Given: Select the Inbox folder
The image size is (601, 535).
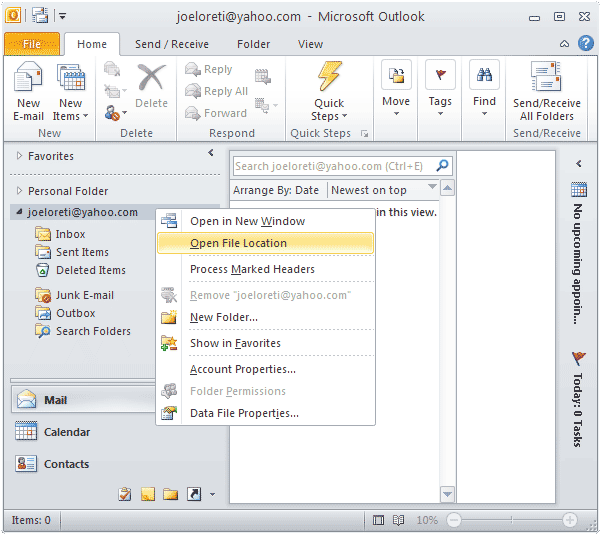Looking at the screenshot, I should pos(70,234).
